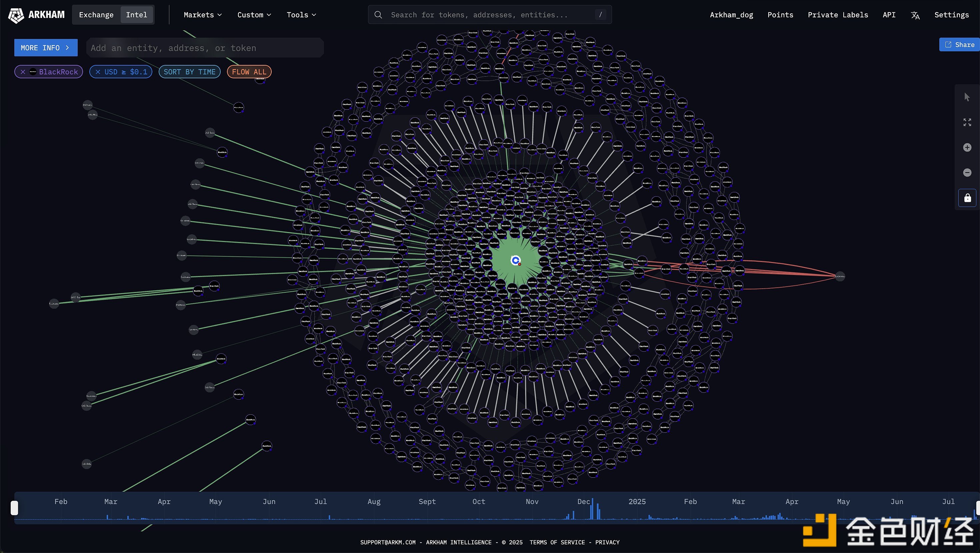Click the Arkham logo icon
Screen dimensions: 980x553
click(16, 15)
